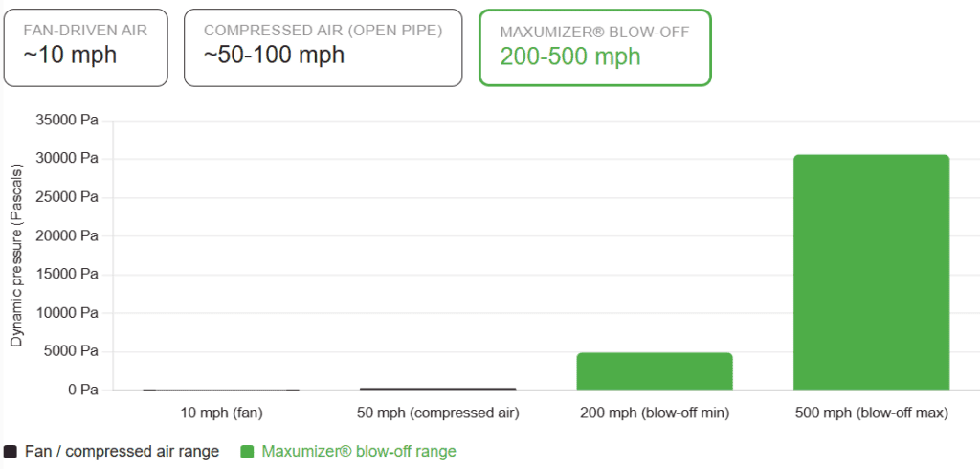Click the 50 mph compressed air bar
Image resolution: width=980 pixels, height=469 pixels.
pyautogui.click(x=438, y=389)
